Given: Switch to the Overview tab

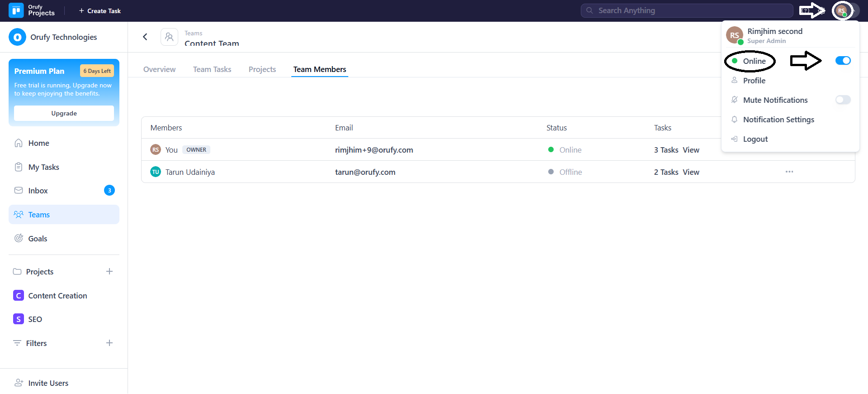Looking at the screenshot, I should (159, 69).
